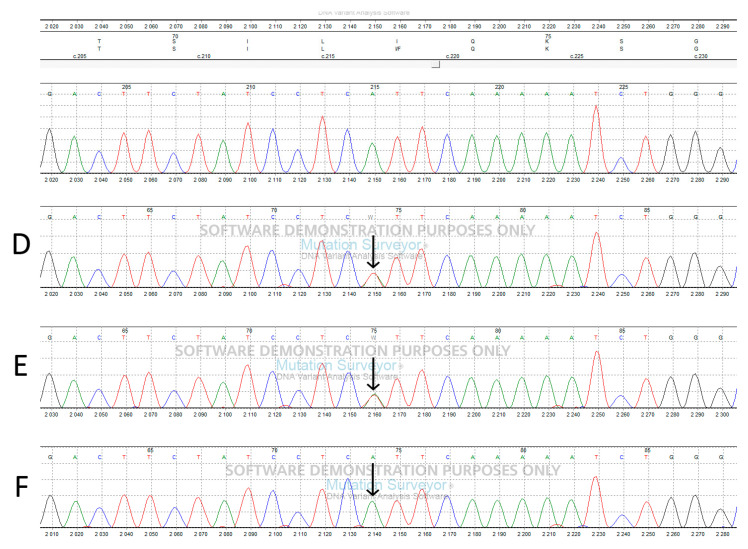Select codon label c.230 in top ruler

pyautogui.click(x=701, y=56)
